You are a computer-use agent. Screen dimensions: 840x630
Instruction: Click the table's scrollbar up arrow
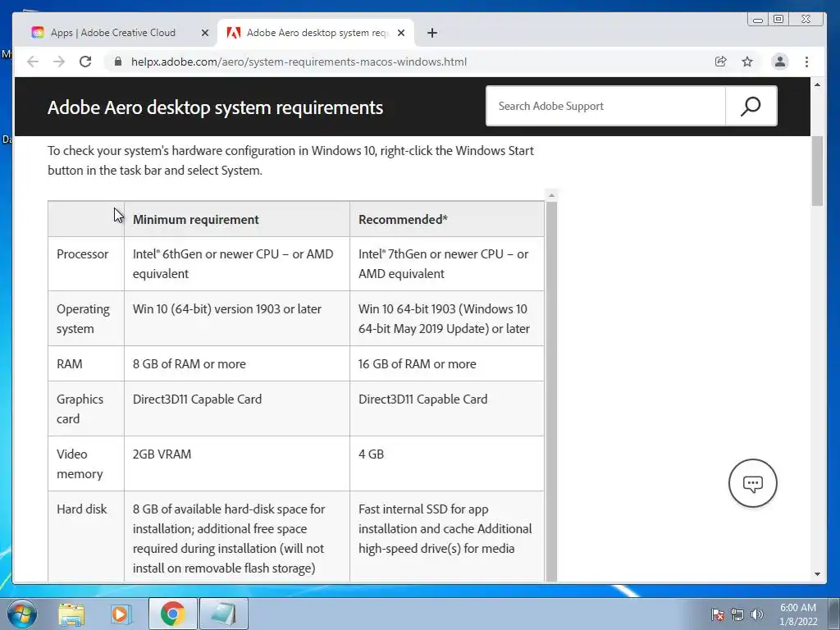[x=551, y=195]
